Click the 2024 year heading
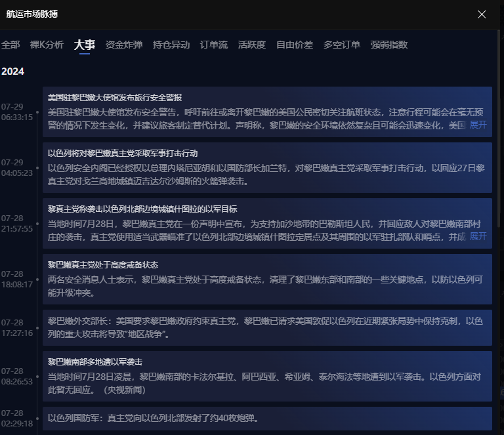Image resolution: width=504 pixels, height=435 pixels. pyautogui.click(x=13, y=72)
